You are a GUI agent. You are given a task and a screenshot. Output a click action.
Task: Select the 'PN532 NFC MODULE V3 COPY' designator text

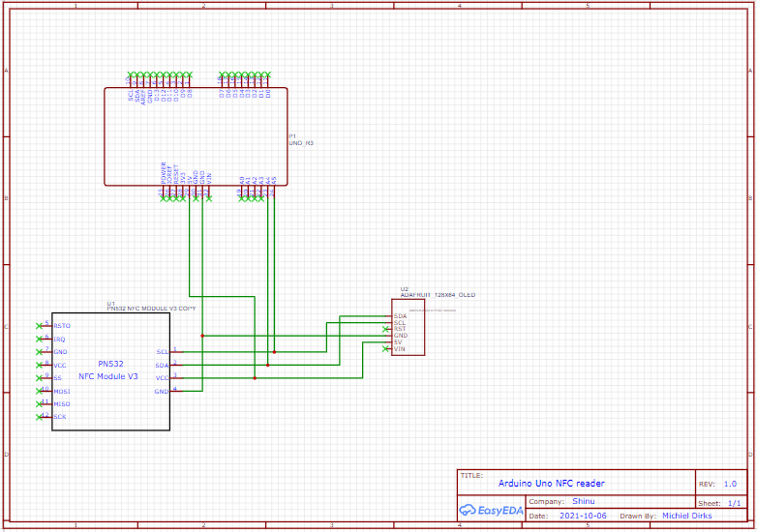[151, 309]
